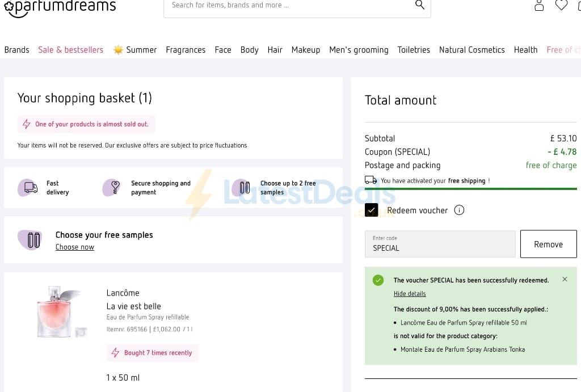Screen dimensions: 581x392
Task: Click 'Montale Eau de Parfum Spray Arabians Tonka' entry
Action: [x=462, y=349]
